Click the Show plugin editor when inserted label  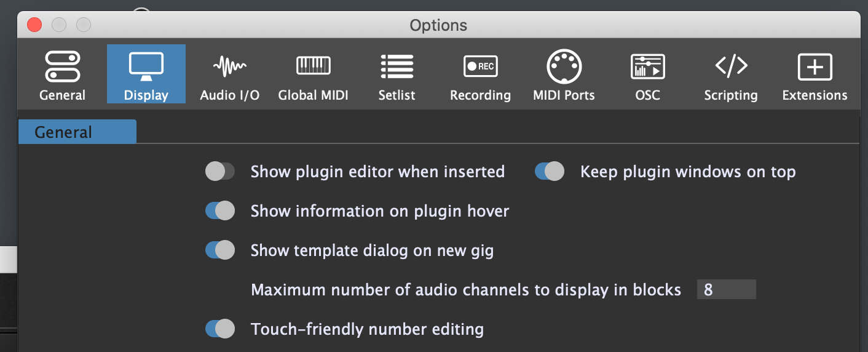[x=377, y=172]
